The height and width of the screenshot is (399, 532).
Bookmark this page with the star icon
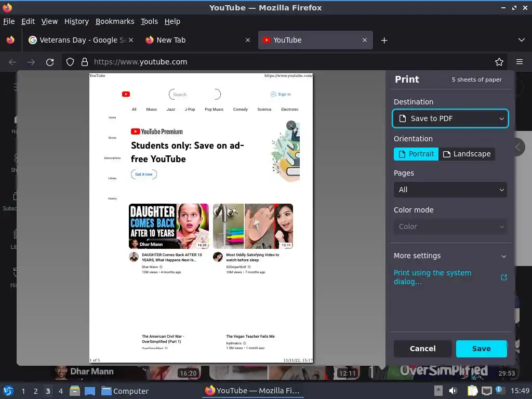[x=499, y=62]
